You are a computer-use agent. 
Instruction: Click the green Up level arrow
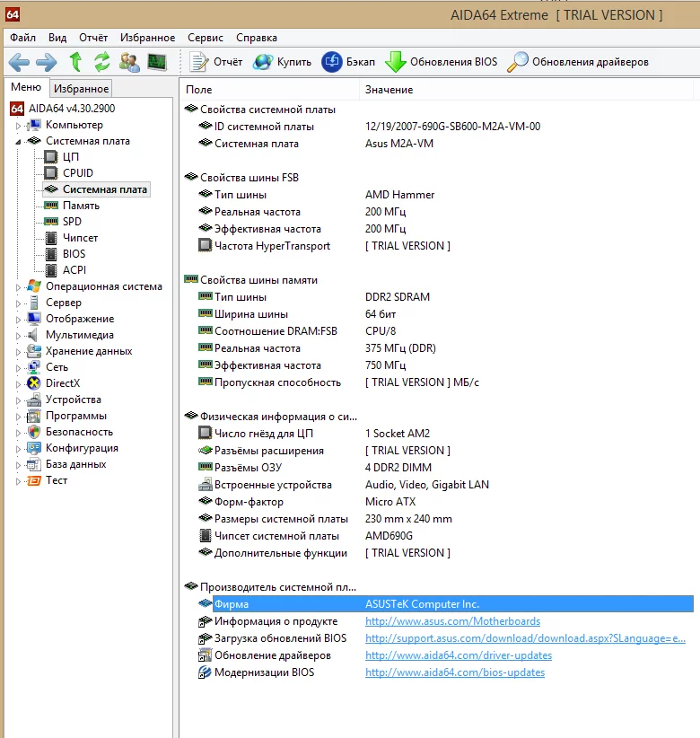[x=75, y=62]
